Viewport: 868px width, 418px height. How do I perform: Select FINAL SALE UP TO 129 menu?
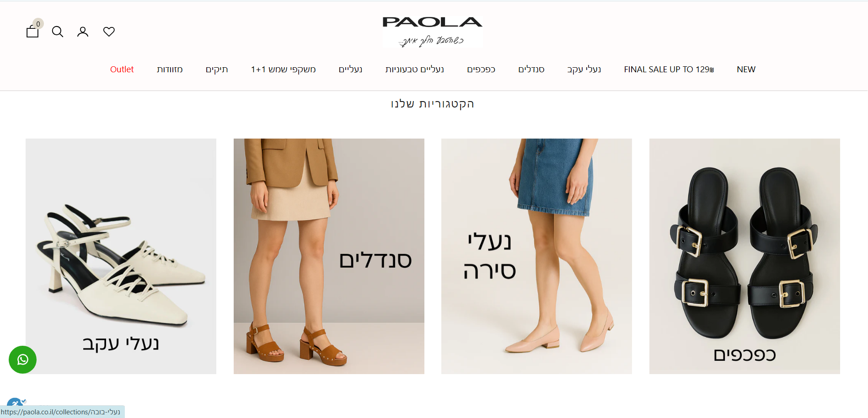[669, 70]
